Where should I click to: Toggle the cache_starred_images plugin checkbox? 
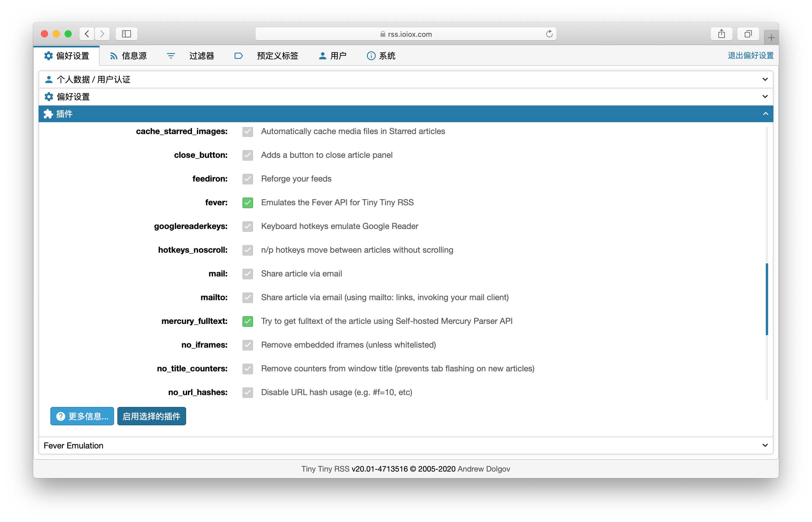tap(247, 131)
